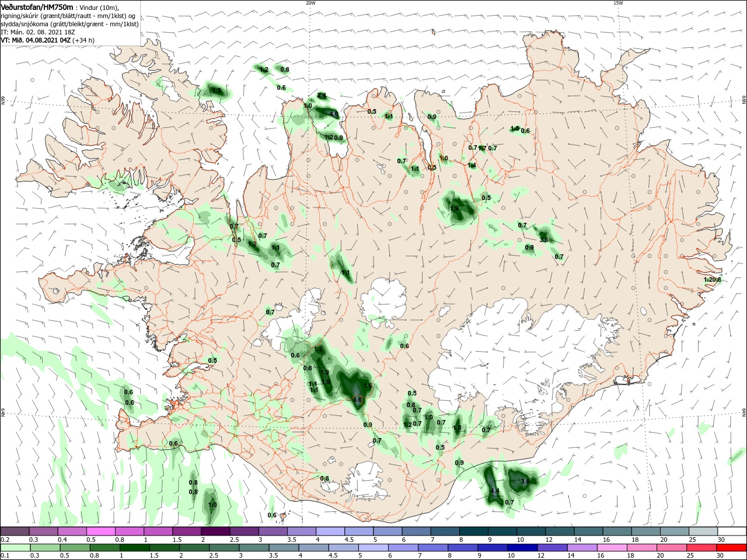Image resolution: width=747 pixels, height=560 pixels.
Task: Click the darkest navy-blue swatch in the lower rain scale
Action: (x=521, y=548)
